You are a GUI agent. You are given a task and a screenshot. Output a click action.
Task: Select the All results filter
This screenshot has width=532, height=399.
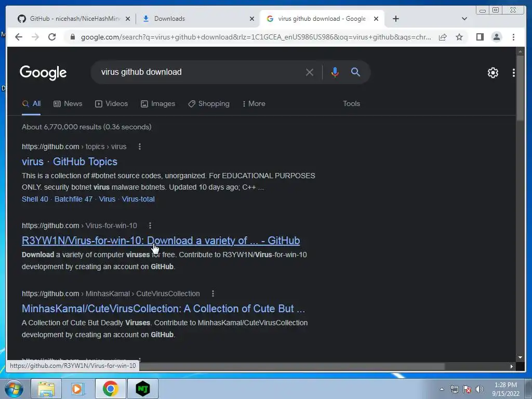pos(31,104)
